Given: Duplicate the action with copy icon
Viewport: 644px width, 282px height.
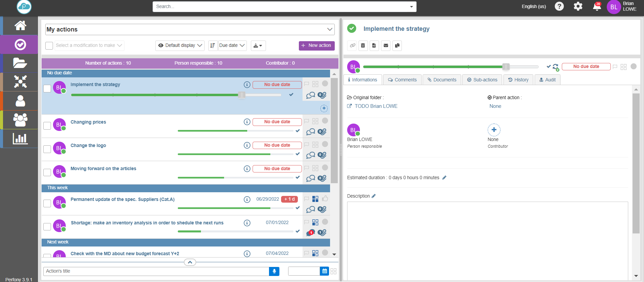Looking at the screenshot, I should (x=397, y=46).
